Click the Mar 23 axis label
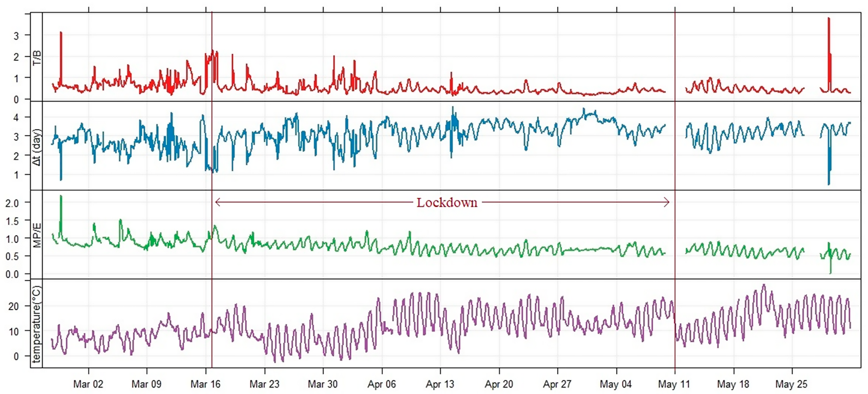 264,384
